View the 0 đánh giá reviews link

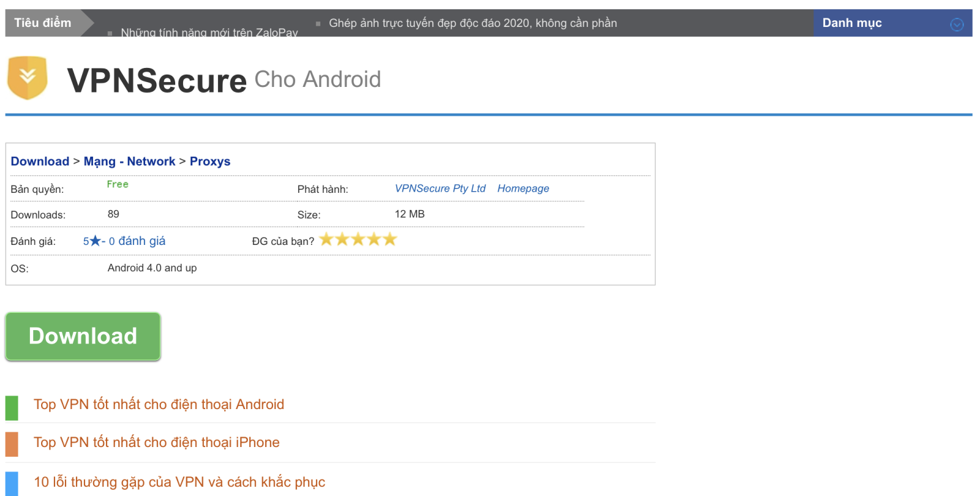pyautogui.click(x=137, y=241)
